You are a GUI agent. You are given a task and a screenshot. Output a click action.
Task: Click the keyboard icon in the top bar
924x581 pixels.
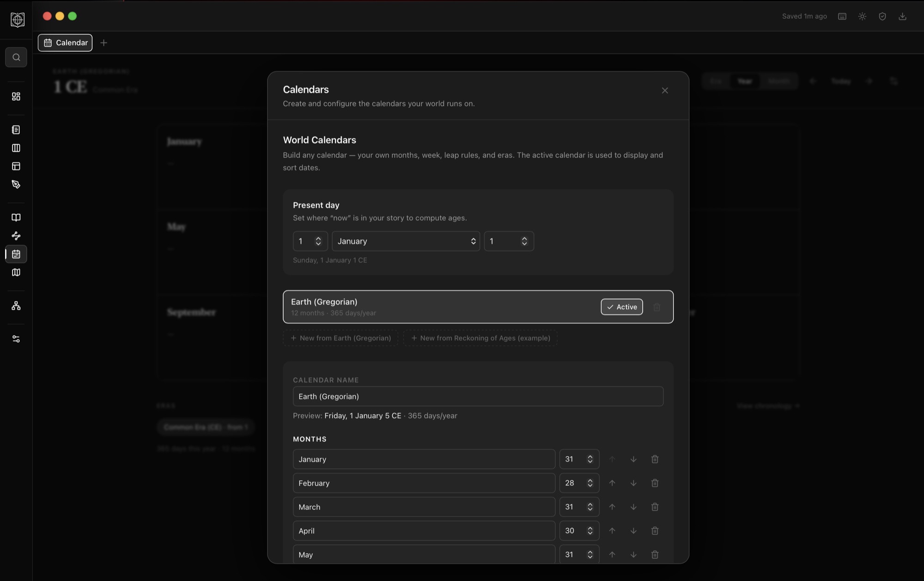842,16
